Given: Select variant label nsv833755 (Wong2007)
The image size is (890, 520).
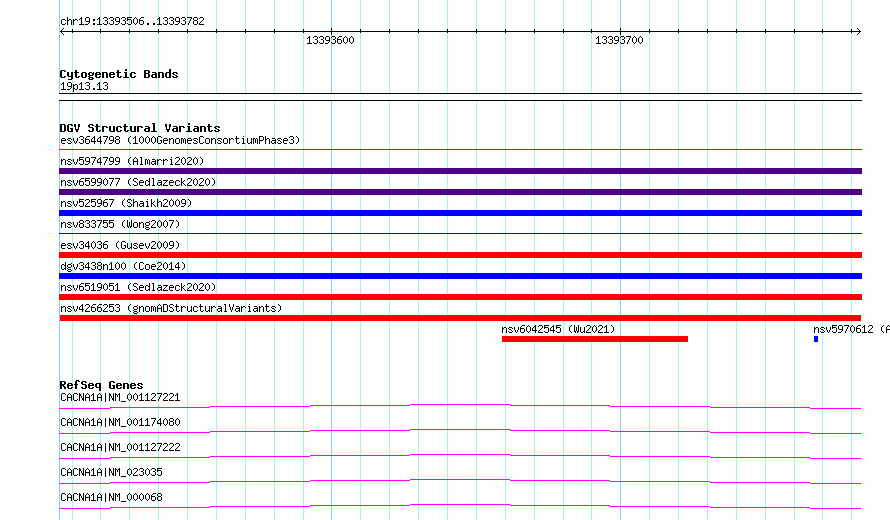Looking at the screenshot, I should tap(120, 224).
